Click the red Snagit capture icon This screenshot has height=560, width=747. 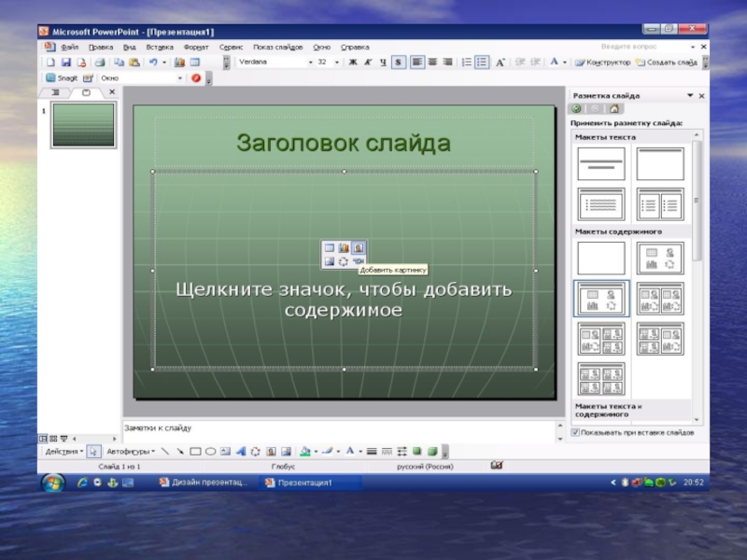tap(196, 78)
